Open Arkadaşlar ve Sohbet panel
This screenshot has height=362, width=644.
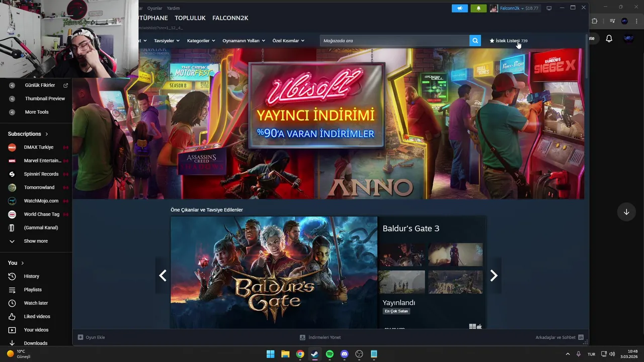coord(559,337)
